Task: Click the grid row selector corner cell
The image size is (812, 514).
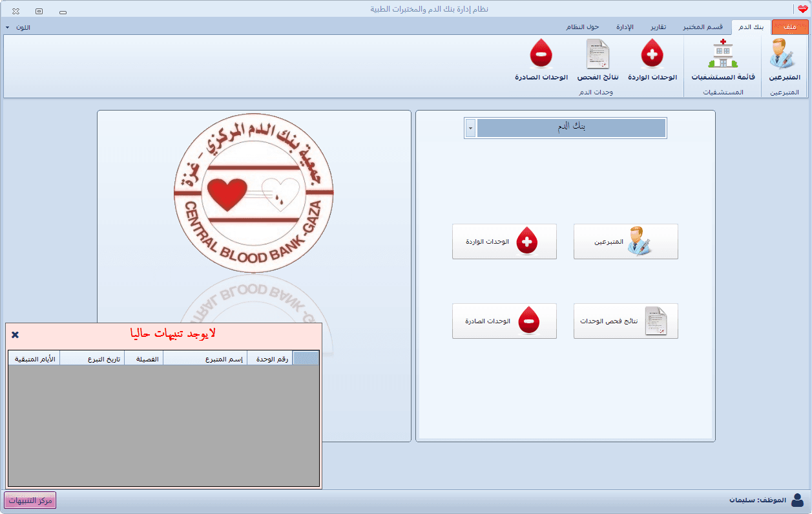Action: [x=306, y=359]
